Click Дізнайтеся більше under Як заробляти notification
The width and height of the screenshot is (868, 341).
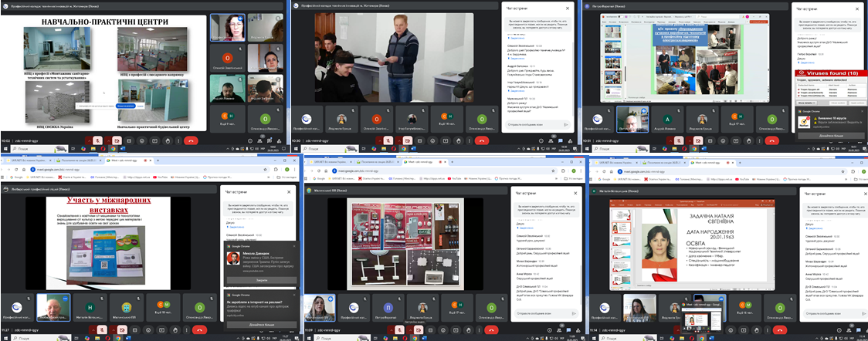[259, 325]
